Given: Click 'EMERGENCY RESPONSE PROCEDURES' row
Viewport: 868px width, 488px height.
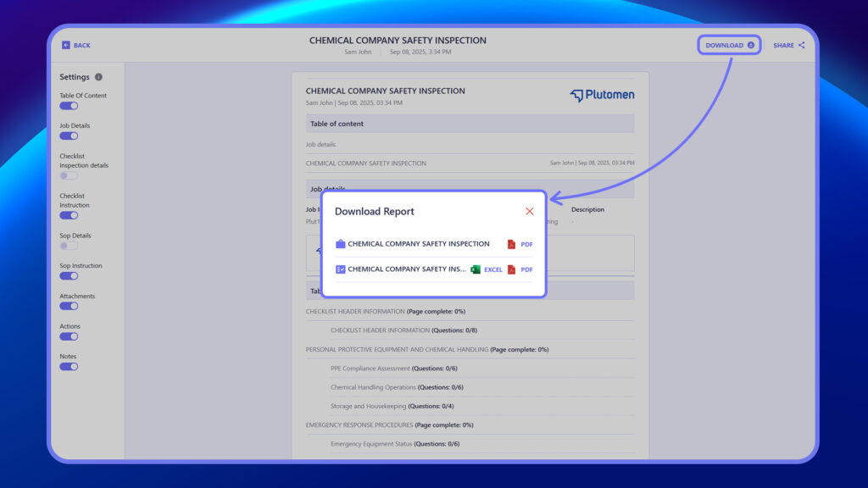Looking at the screenshot, I should pos(470,425).
